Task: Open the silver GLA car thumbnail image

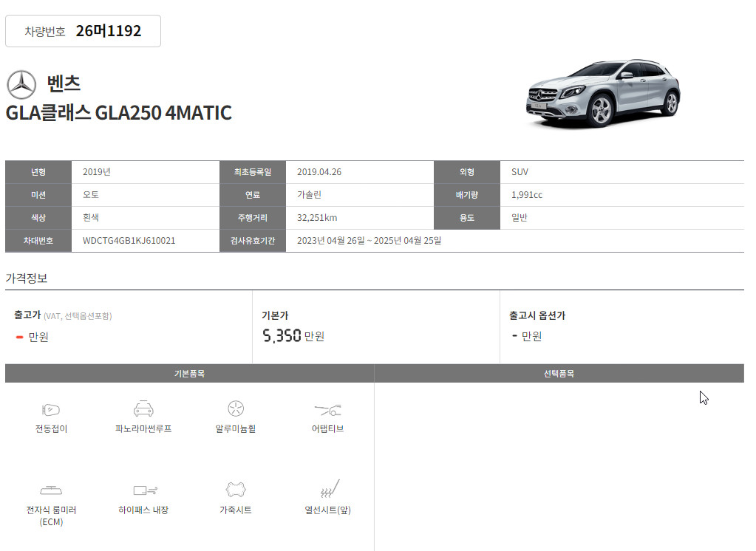Action: point(603,94)
